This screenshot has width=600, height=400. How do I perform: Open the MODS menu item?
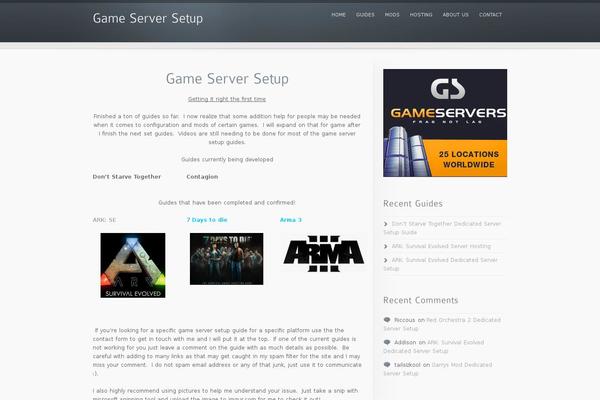pos(392,15)
